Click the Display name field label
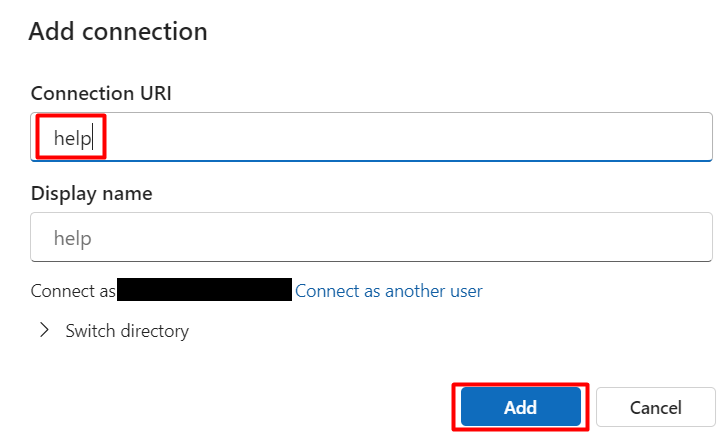The image size is (724, 440). [92, 194]
